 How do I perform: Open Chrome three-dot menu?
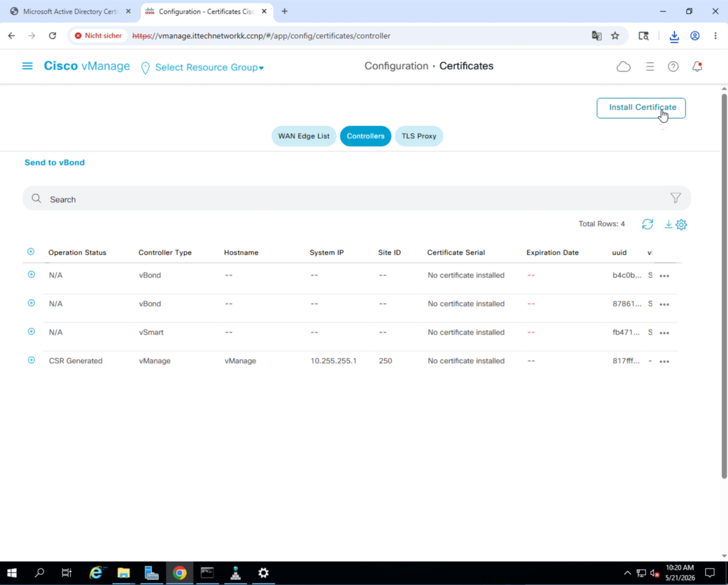[x=715, y=36]
